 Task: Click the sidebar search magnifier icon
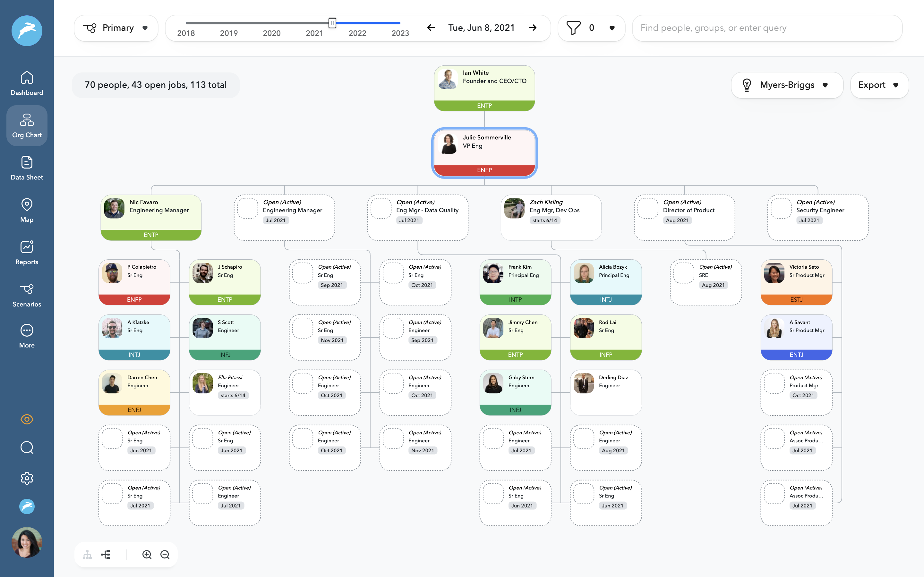27,447
